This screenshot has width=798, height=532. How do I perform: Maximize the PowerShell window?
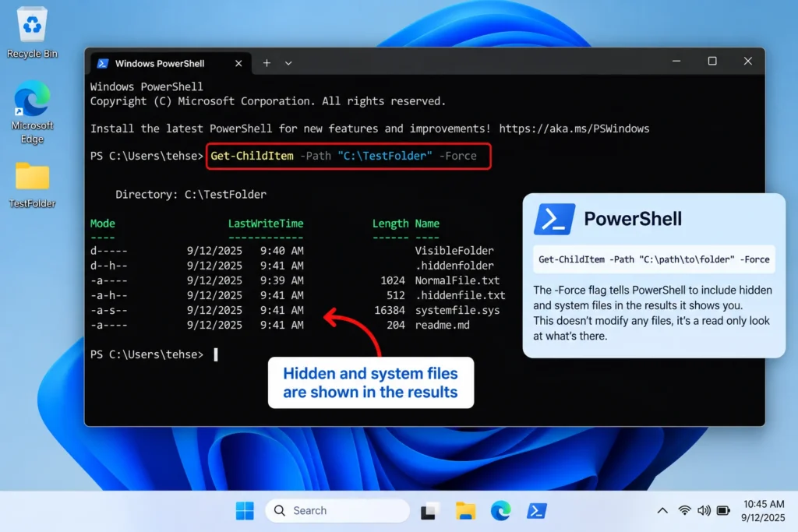[712, 61]
